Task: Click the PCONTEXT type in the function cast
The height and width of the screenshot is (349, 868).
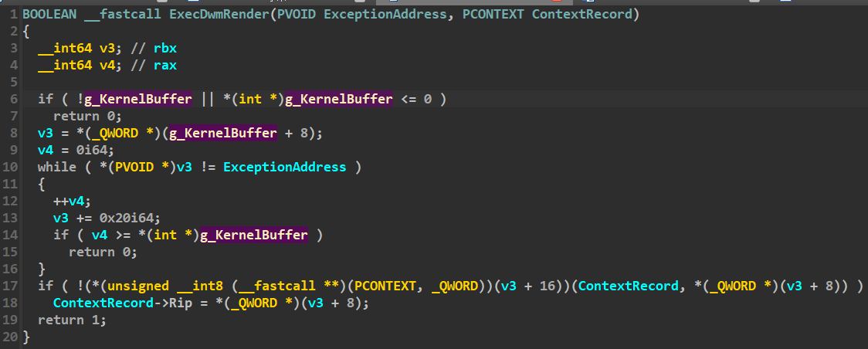Action: 385,286
